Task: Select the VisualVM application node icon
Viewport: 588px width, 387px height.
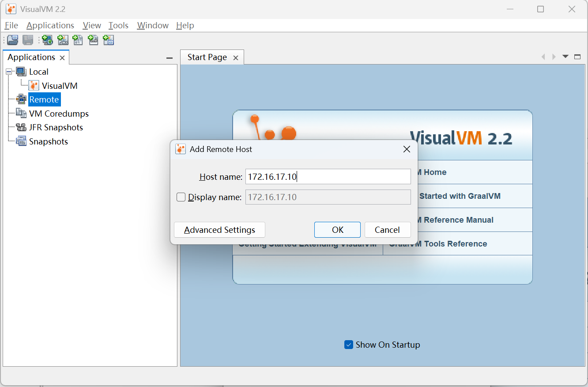Action: (x=34, y=86)
